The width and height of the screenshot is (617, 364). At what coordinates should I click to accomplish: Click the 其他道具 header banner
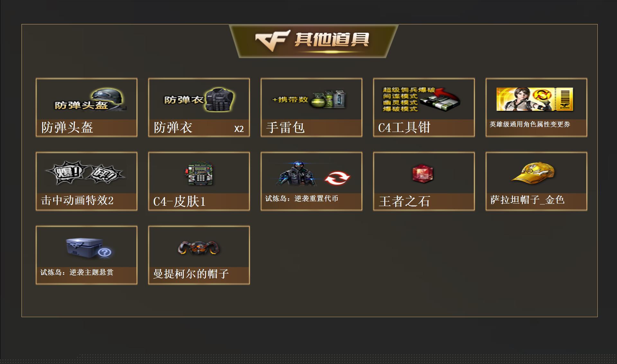[x=314, y=41]
